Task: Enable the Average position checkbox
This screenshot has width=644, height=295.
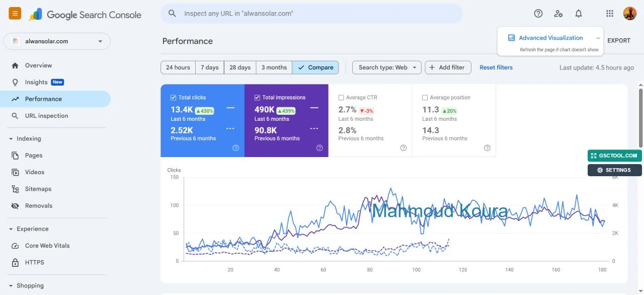Action: coord(425,98)
